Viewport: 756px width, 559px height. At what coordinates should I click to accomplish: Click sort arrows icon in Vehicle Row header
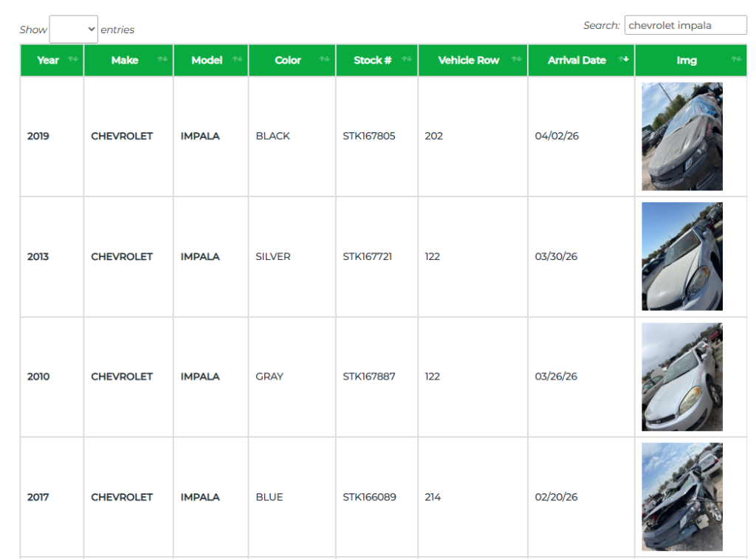[517, 59]
